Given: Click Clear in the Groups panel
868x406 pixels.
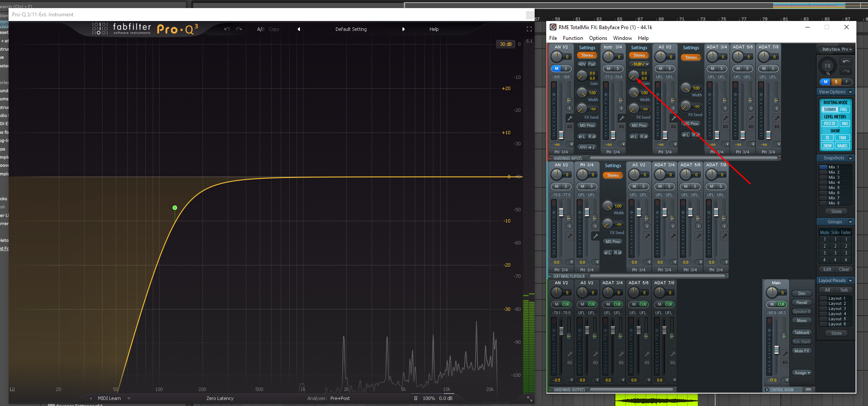Looking at the screenshot, I should pos(844,270).
